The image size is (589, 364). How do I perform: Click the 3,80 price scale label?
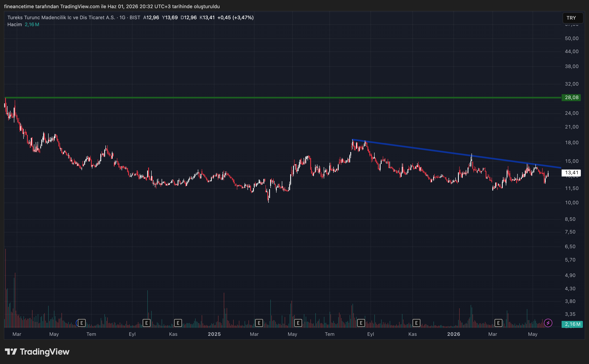[x=570, y=301]
